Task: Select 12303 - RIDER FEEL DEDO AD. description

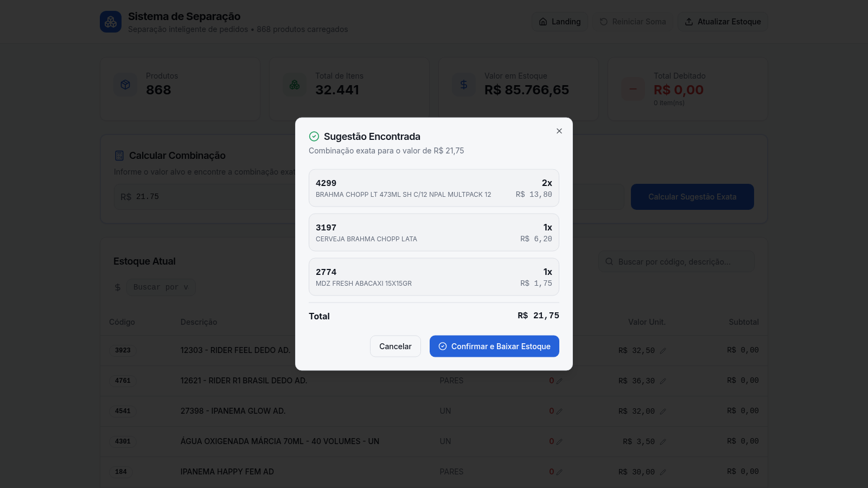Action: pyautogui.click(x=235, y=350)
